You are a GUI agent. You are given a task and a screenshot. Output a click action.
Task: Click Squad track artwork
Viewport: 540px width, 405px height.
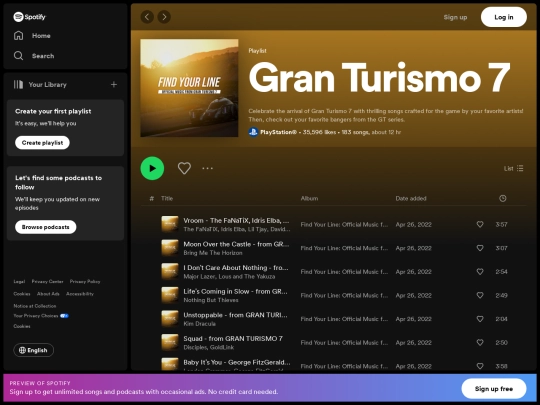(170, 342)
